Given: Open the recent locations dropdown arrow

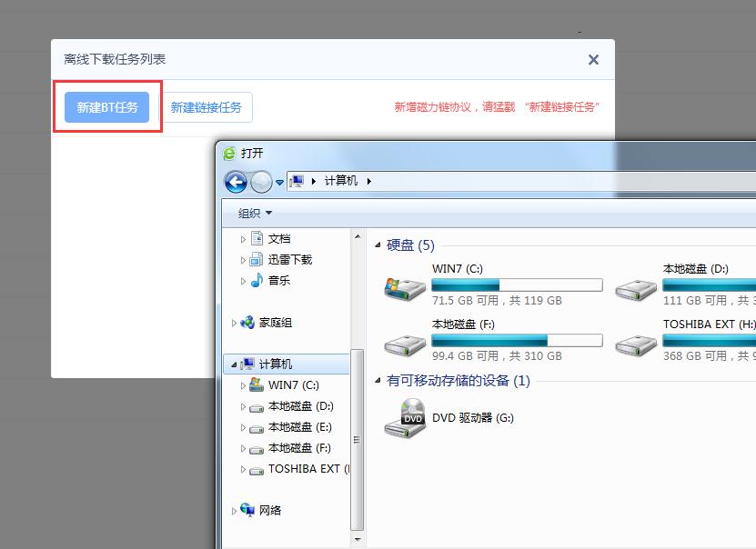Looking at the screenshot, I should click(279, 183).
